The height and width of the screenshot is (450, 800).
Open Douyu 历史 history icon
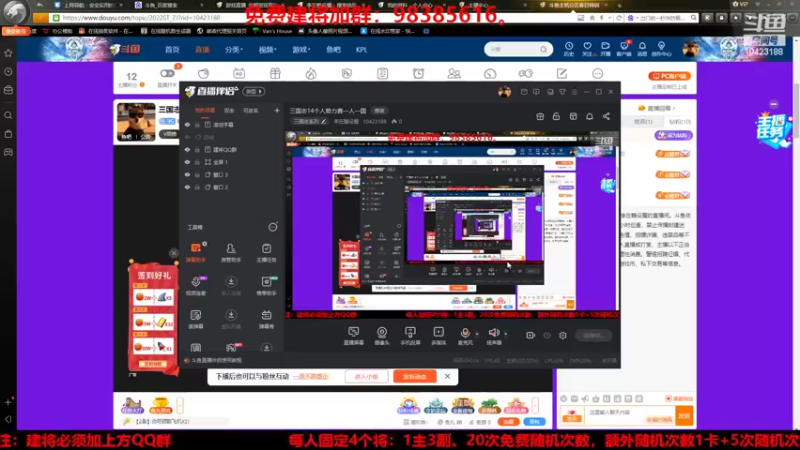coord(569,49)
